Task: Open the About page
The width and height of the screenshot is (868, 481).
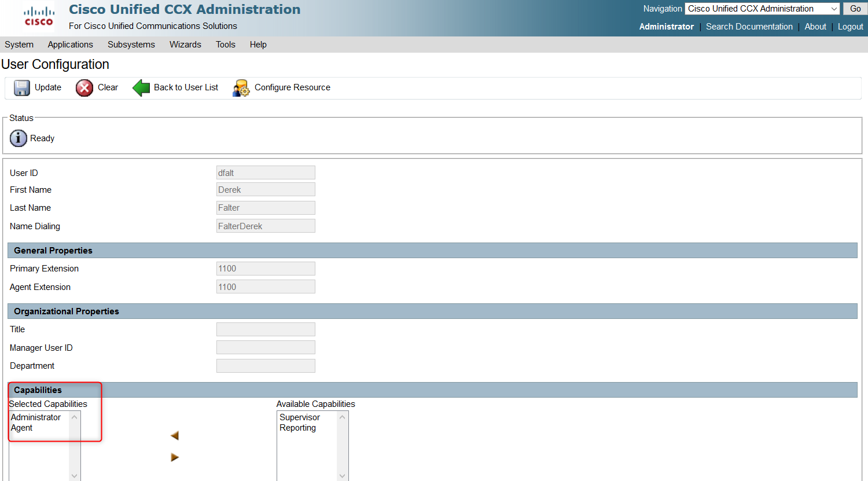Action: (x=815, y=27)
